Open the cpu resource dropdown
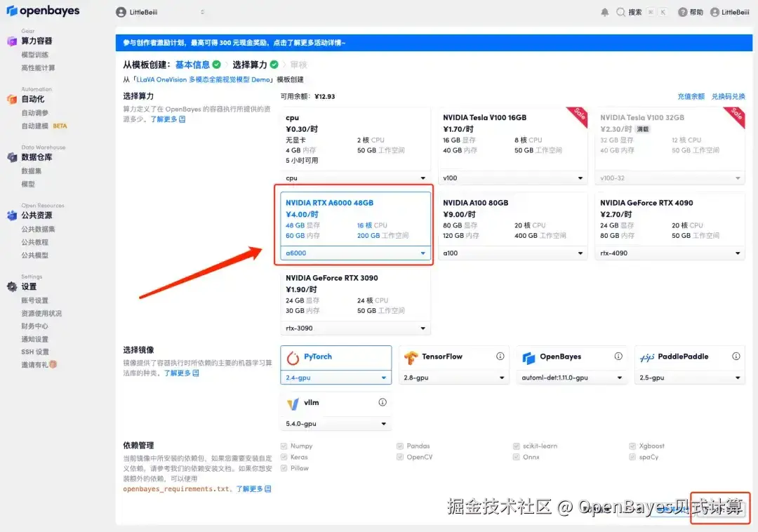Viewport: 758px width, 532px height. coord(355,178)
